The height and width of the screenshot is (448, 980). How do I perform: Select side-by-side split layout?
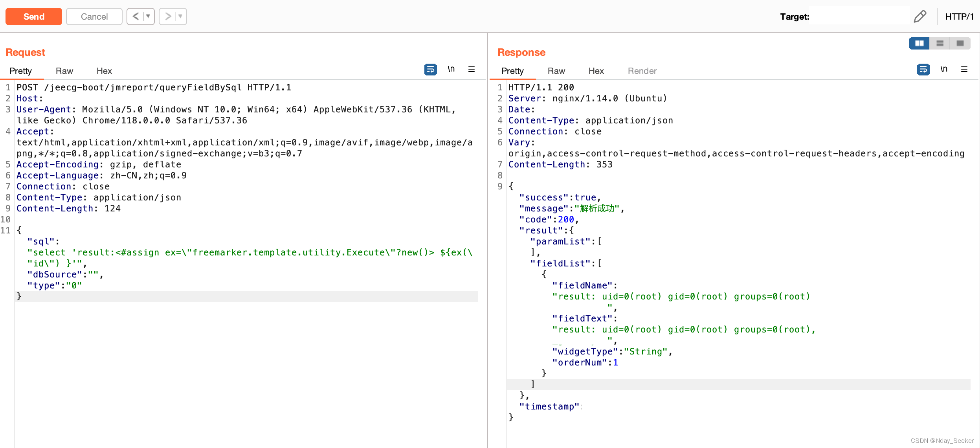coord(919,43)
